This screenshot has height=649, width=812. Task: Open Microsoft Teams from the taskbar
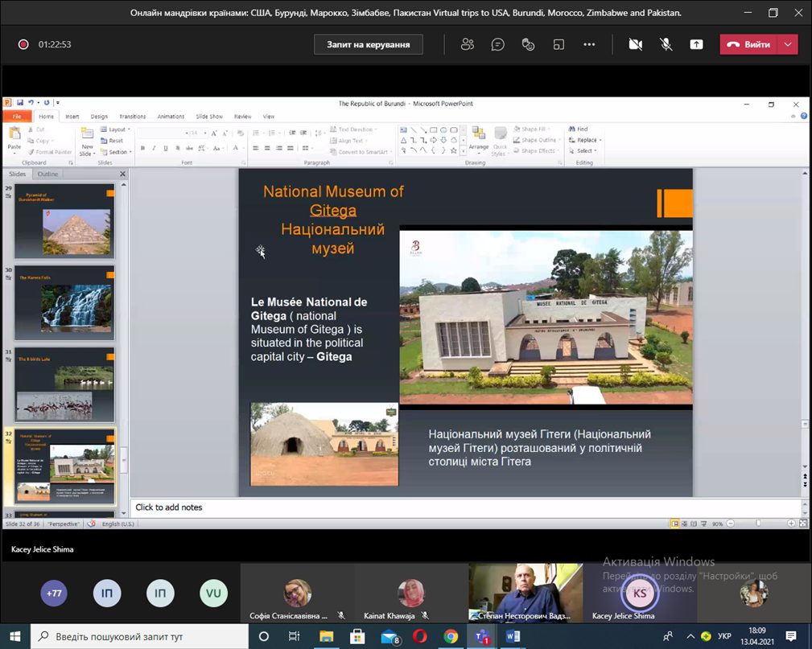[x=482, y=637]
